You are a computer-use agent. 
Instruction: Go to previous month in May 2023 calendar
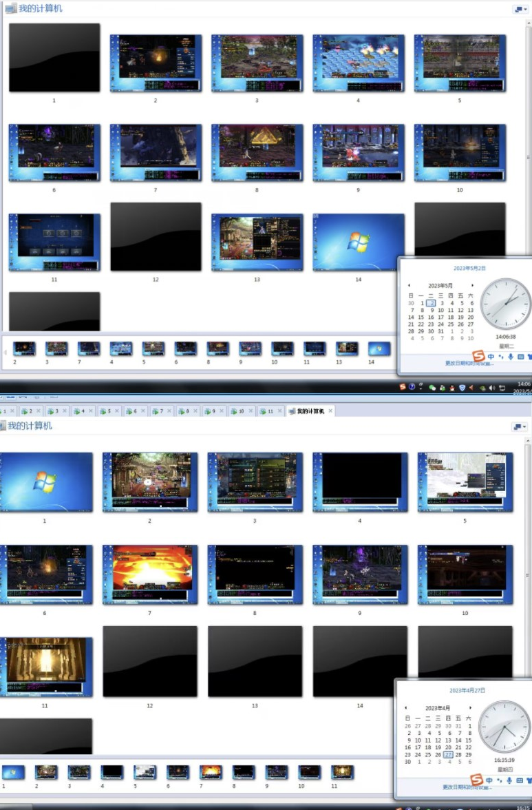coord(409,285)
